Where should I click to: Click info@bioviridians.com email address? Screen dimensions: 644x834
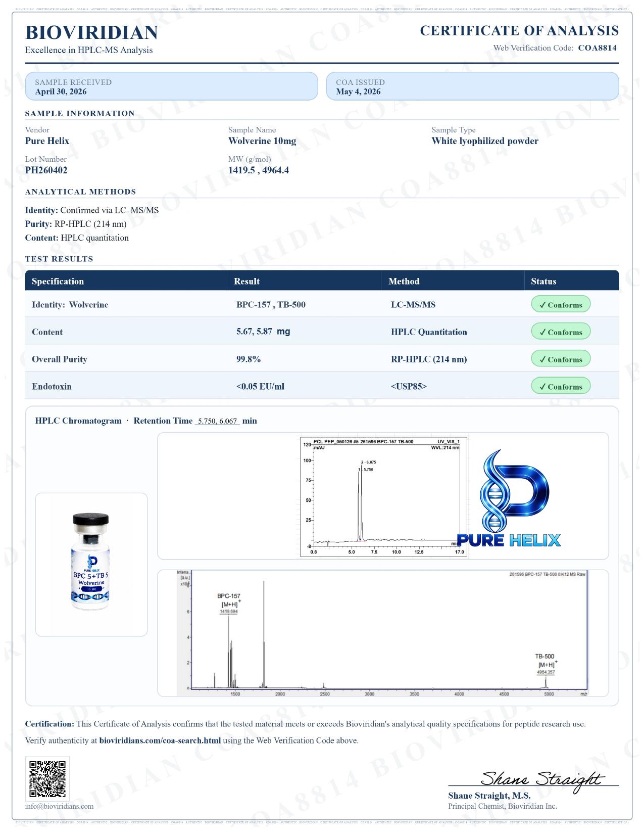(x=59, y=806)
